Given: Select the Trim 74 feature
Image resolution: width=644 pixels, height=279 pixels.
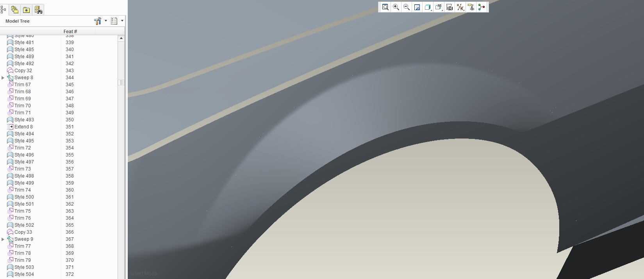Looking at the screenshot, I should point(23,190).
